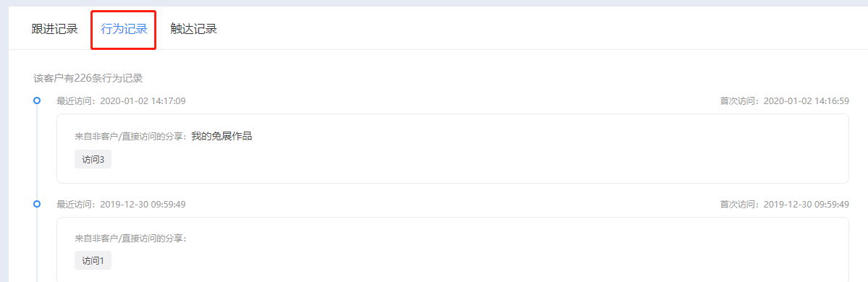Switch to the 触达记录 tab
This screenshot has width=868, height=282.
click(x=193, y=30)
